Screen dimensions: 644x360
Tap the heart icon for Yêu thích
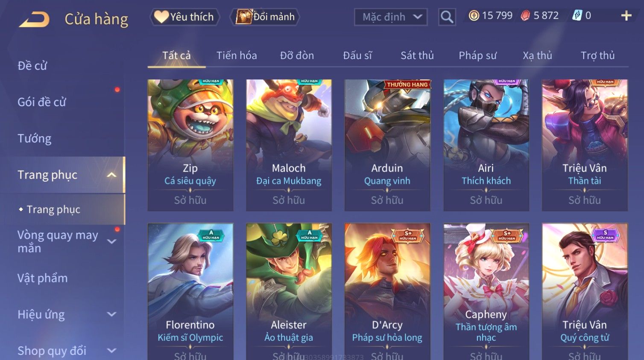(161, 17)
